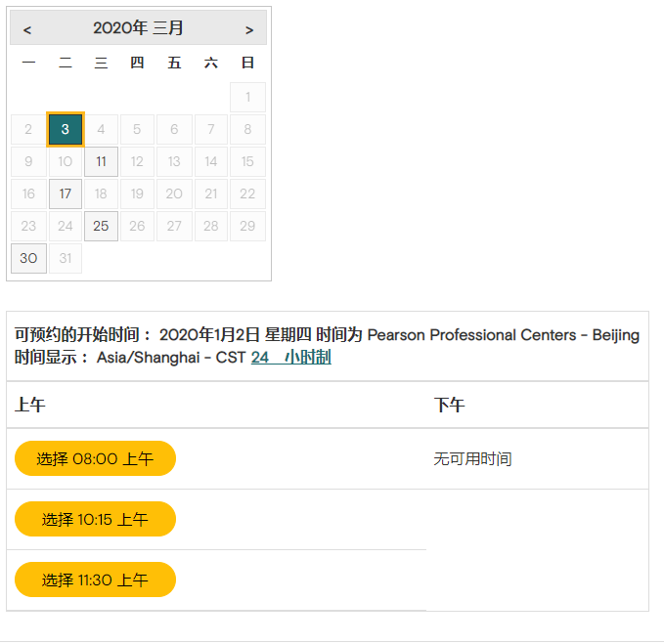Click greyed-out date 24 in calendar
Viewport: 664px width, 644px height.
pos(65,226)
